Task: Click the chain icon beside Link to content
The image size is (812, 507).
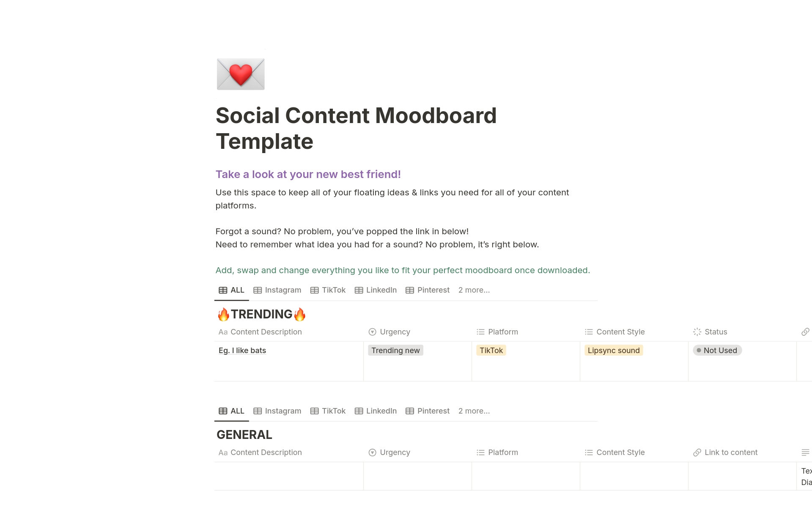Action: [697, 452]
